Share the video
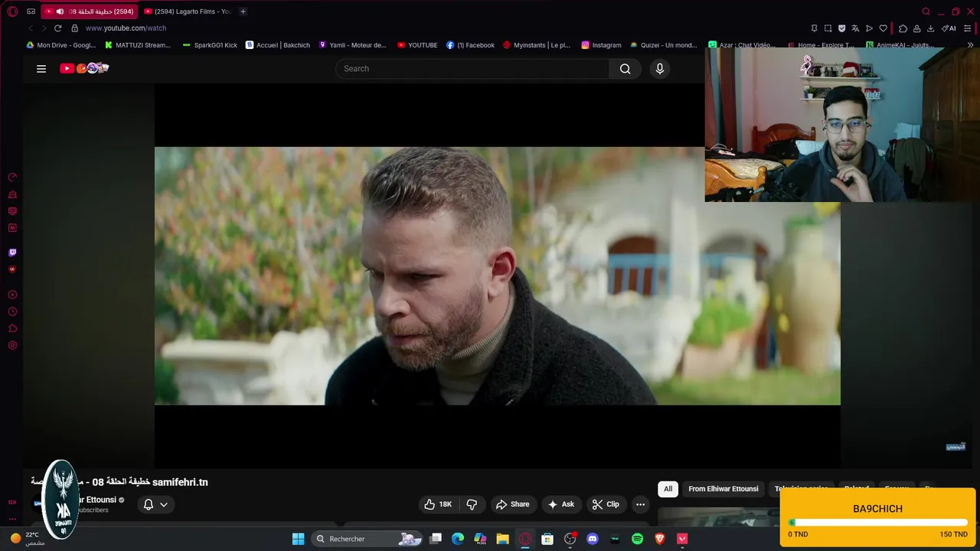980x551 pixels. click(x=512, y=504)
